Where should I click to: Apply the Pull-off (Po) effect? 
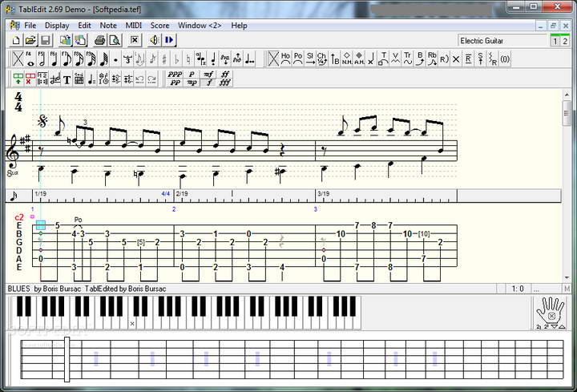coord(298,59)
